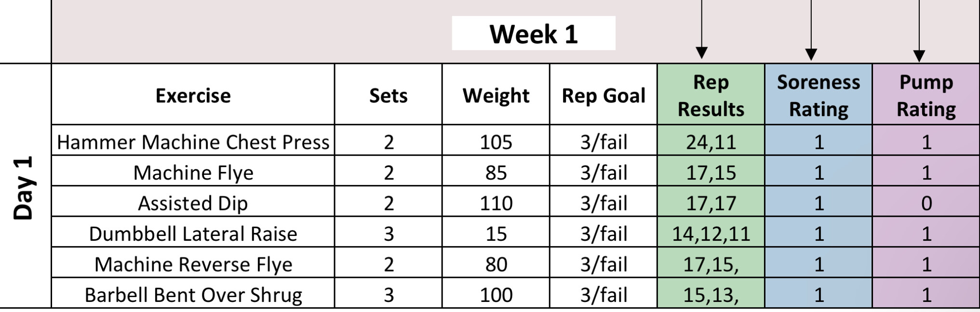Viewport: 980px width, 312px height.
Task: Select rep results cell 14,12,11
Action: click(x=711, y=234)
